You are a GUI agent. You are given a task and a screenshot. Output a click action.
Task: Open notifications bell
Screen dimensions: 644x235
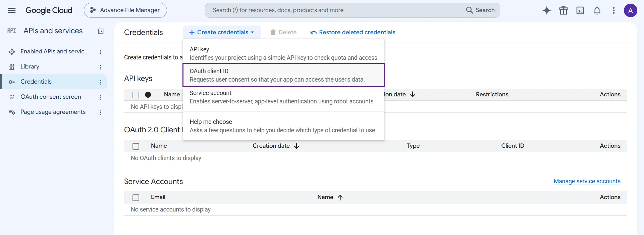tap(597, 10)
